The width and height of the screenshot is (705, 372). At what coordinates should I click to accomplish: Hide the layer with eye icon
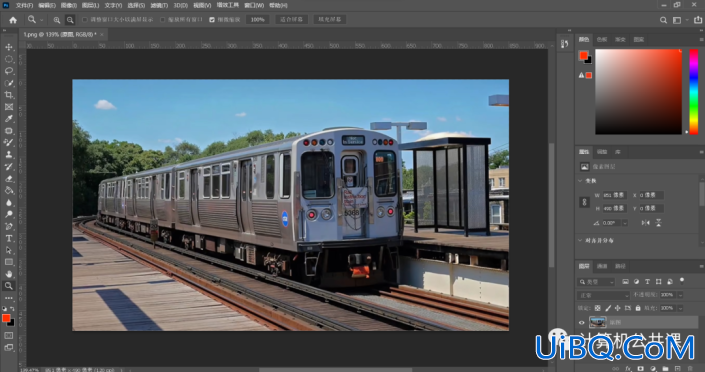point(581,323)
